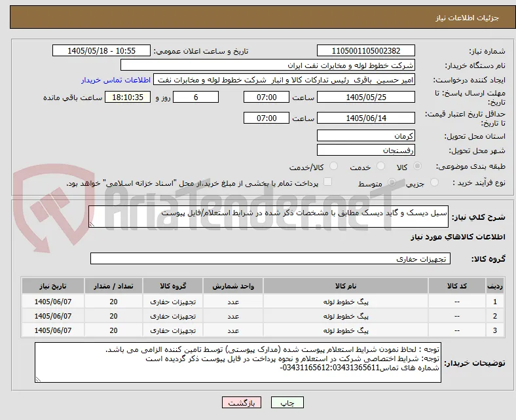516x420 pixels.
Task: Click quantity 20 in row 3
Action: (113, 330)
